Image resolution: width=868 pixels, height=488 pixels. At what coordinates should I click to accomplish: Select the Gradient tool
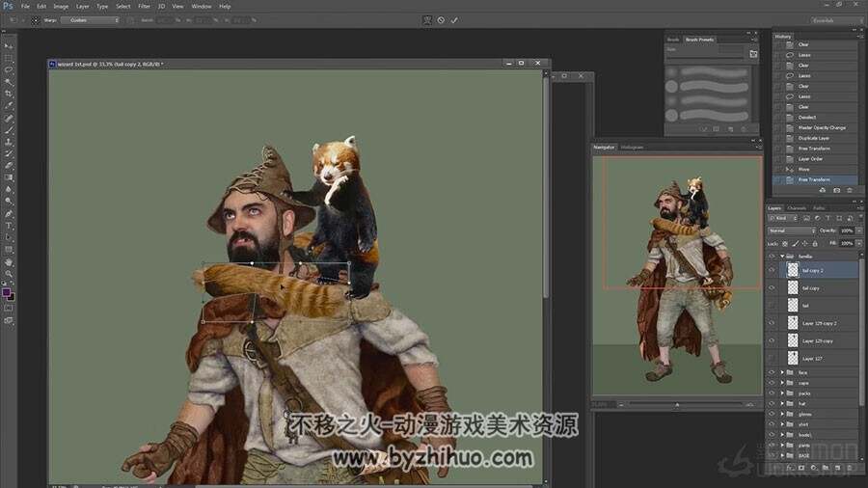(9, 177)
